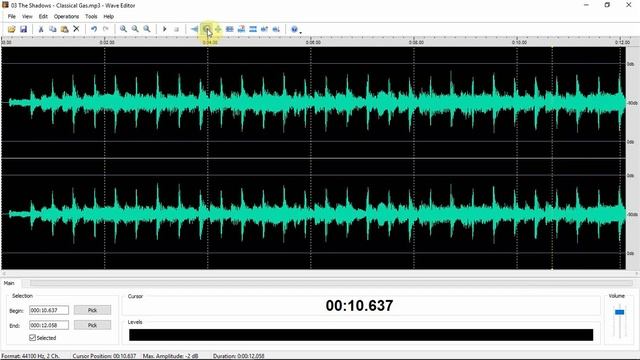Viewport: 640px width, 360px height.
Task: Click the Volume slider handle
Action: click(x=620, y=312)
